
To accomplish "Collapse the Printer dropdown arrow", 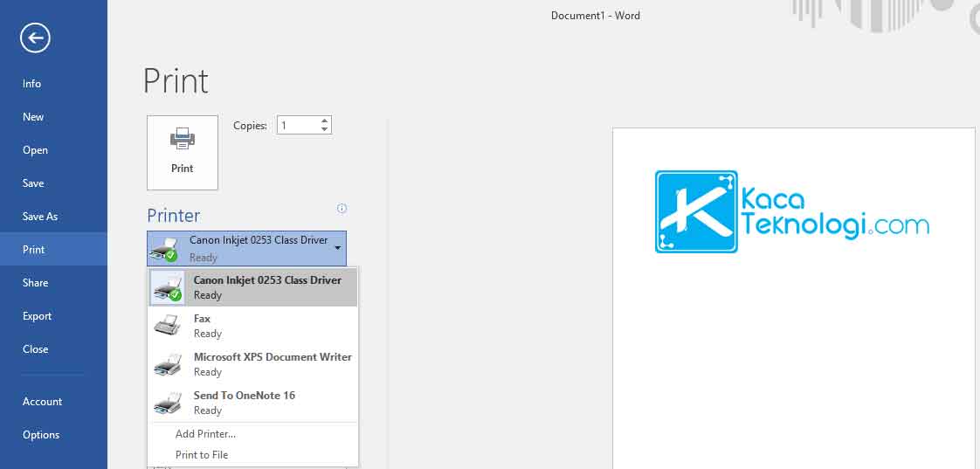I will [337, 248].
